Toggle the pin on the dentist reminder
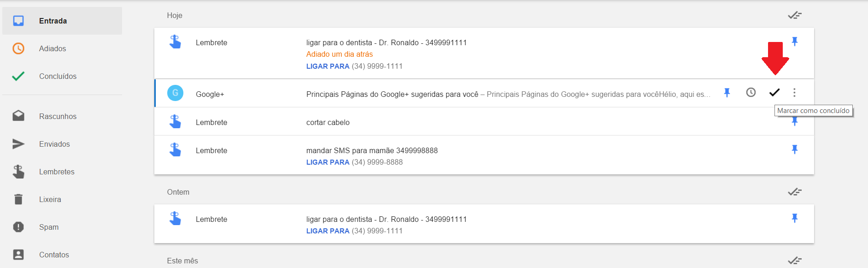Viewport: 868px width, 268px height. tap(795, 41)
